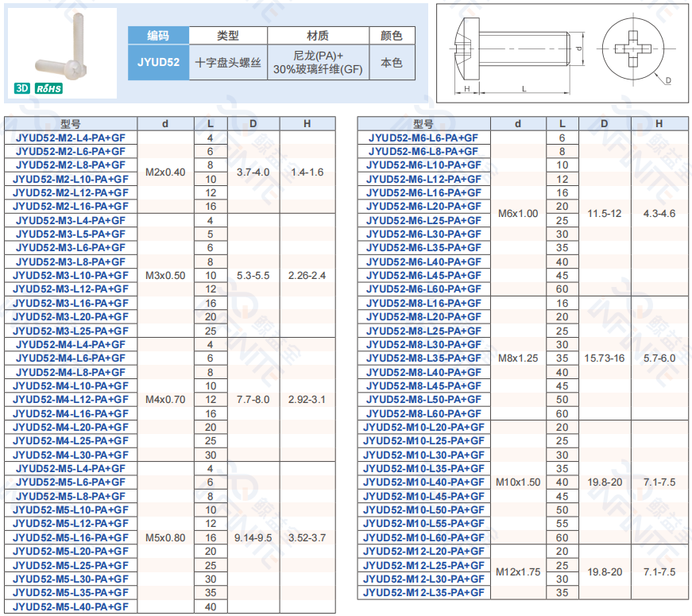Click the 9.14-9.5 head diameter value
This screenshot has width=692, height=616.
pyautogui.click(x=253, y=537)
